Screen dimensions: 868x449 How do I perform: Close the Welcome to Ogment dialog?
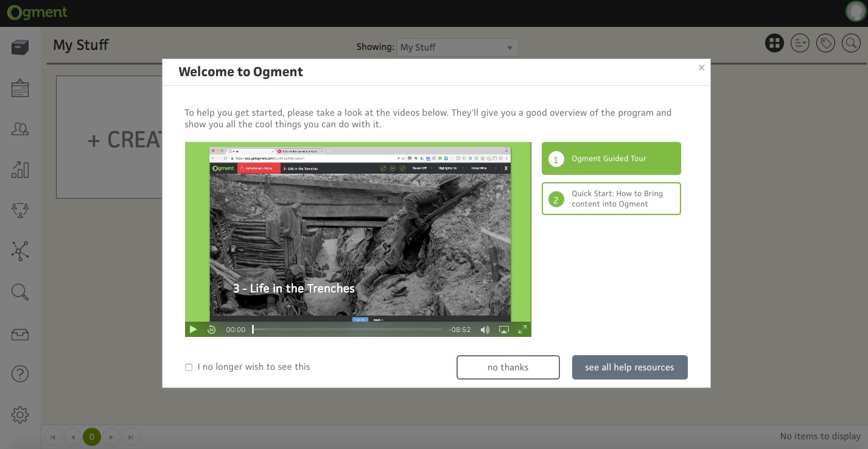coord(701,68)
